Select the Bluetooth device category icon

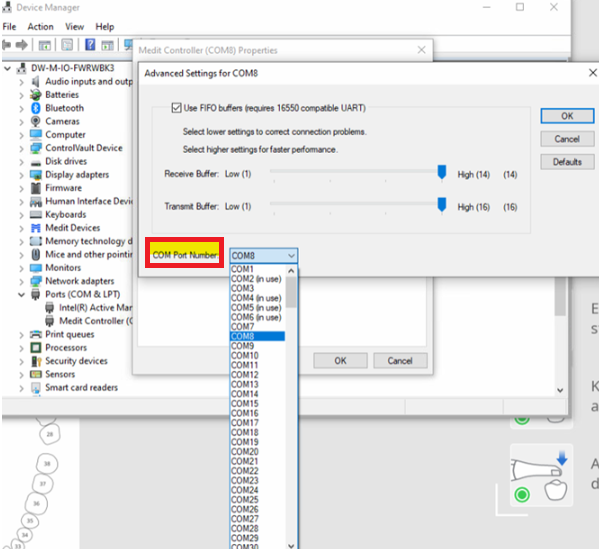36,108
